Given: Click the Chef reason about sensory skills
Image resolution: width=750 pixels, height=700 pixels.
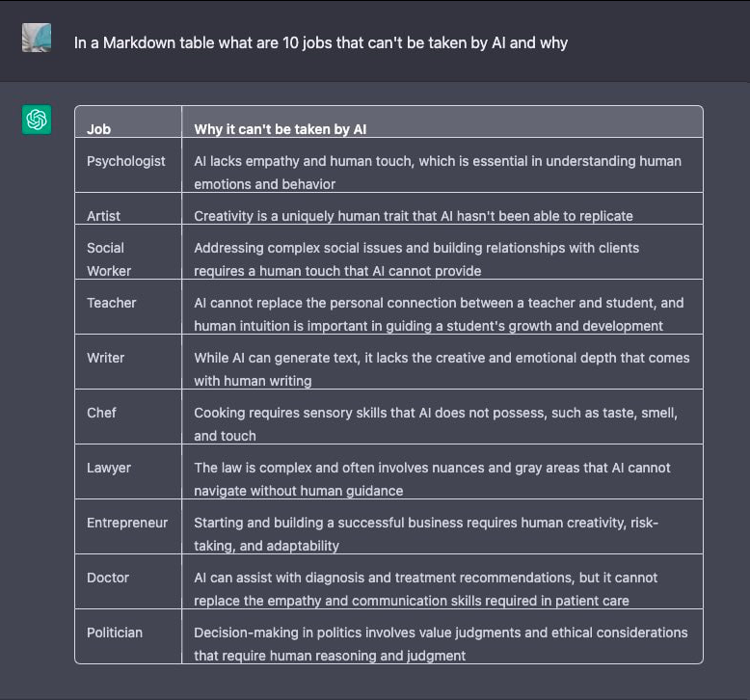Looking at the screenshot, I should [x=436, y=423].
